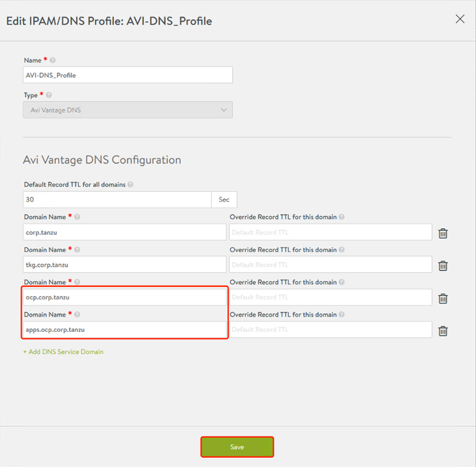Show Override TTL help in apps.ocp.corp.tanzu row

342,315
